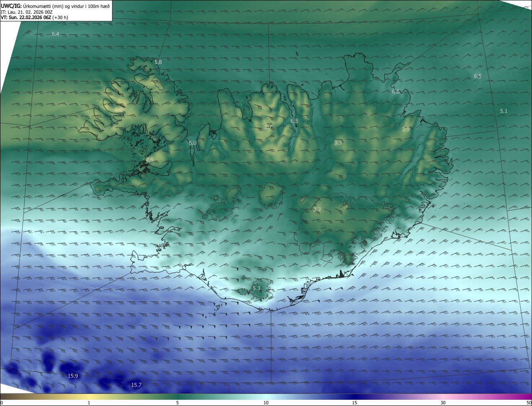Click the 5.3 value label
The height and width of the screenshot is (406, 532).
click(256, 288)
